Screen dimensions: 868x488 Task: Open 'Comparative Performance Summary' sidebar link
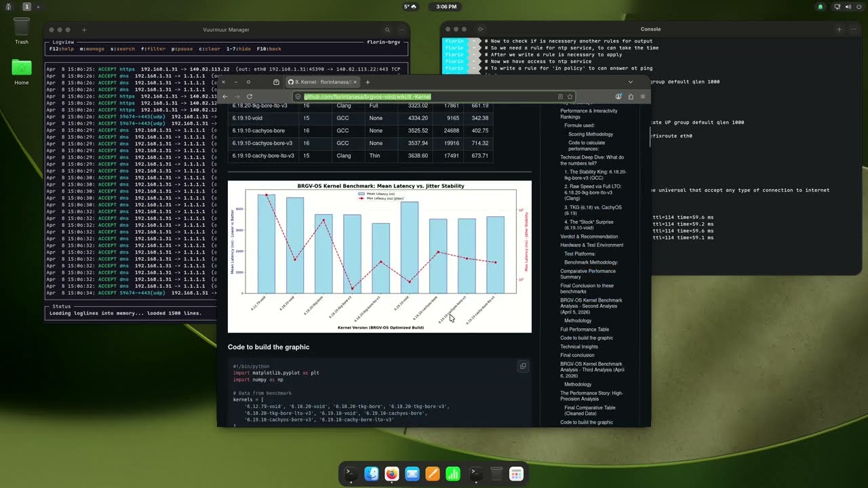(588, 274)
